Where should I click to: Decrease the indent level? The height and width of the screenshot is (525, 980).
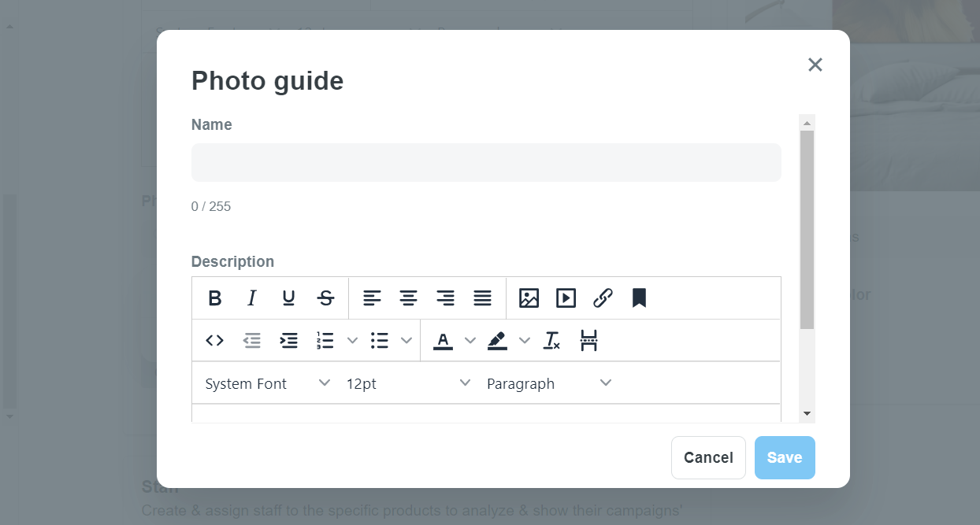click(x=252, y=341)
